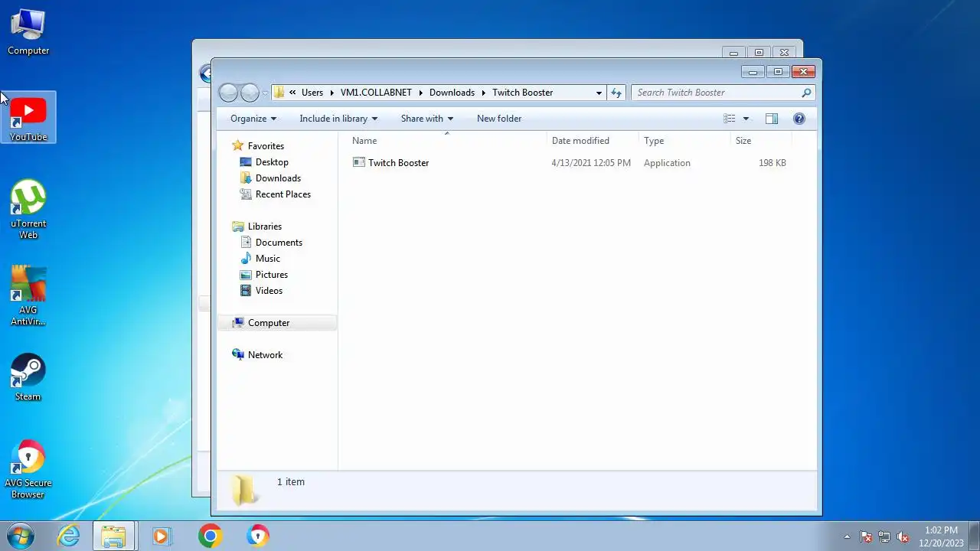This screenshot has width=980, height=551.
Task: Open the recent pages dropdown arrow
Action: 265,93
